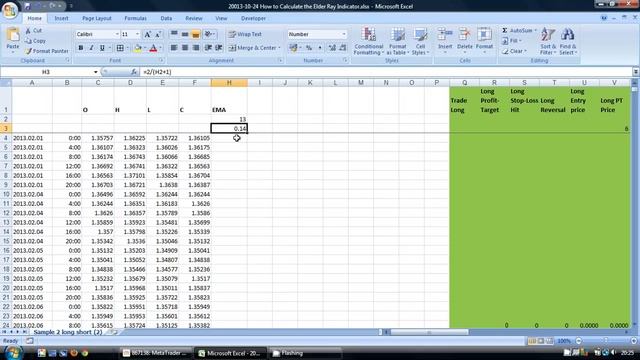640x360 pixels.
Task: Click the Orientation icon
Action: [209, 34]
